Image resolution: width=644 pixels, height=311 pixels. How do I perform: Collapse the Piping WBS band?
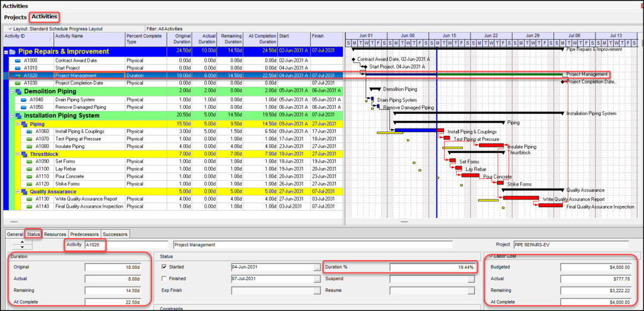tap(18, 124)
